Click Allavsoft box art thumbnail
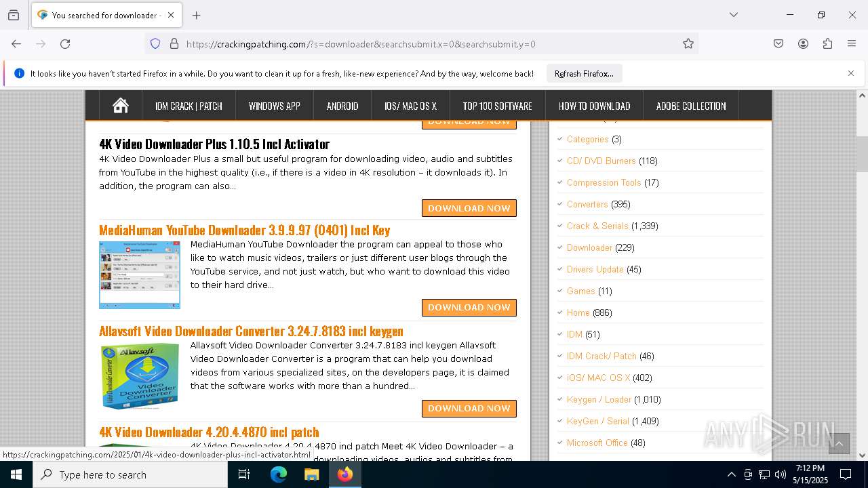This screenshot has width=868, height=488. click(x=140, y=376)
